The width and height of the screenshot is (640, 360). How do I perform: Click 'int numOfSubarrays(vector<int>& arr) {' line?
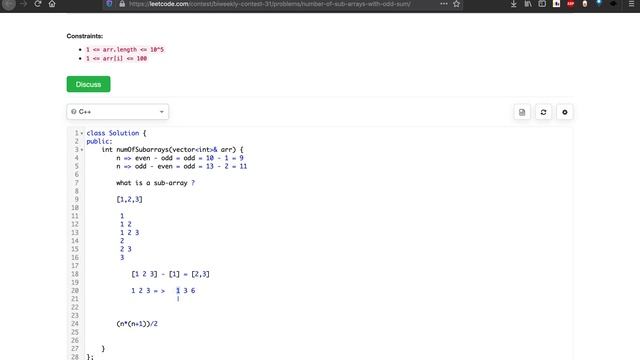coord(172,150)
